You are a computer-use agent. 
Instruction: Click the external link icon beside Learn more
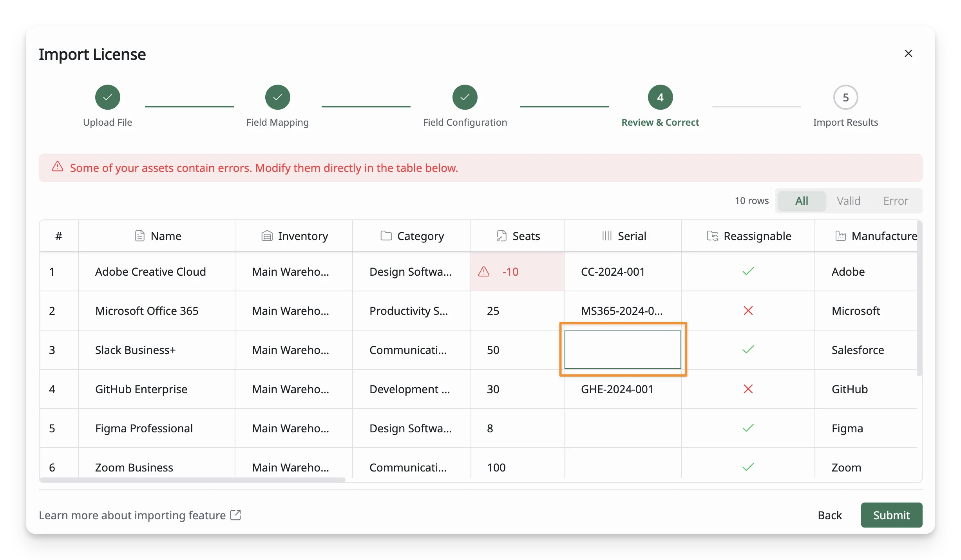[x=235, y=515]
